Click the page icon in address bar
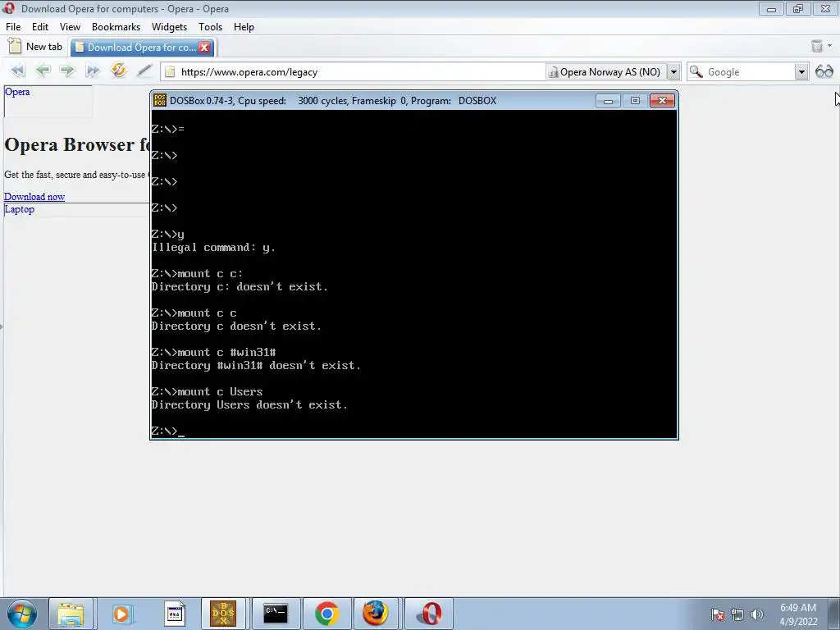The image size is (840, 630). pos(170,72)
